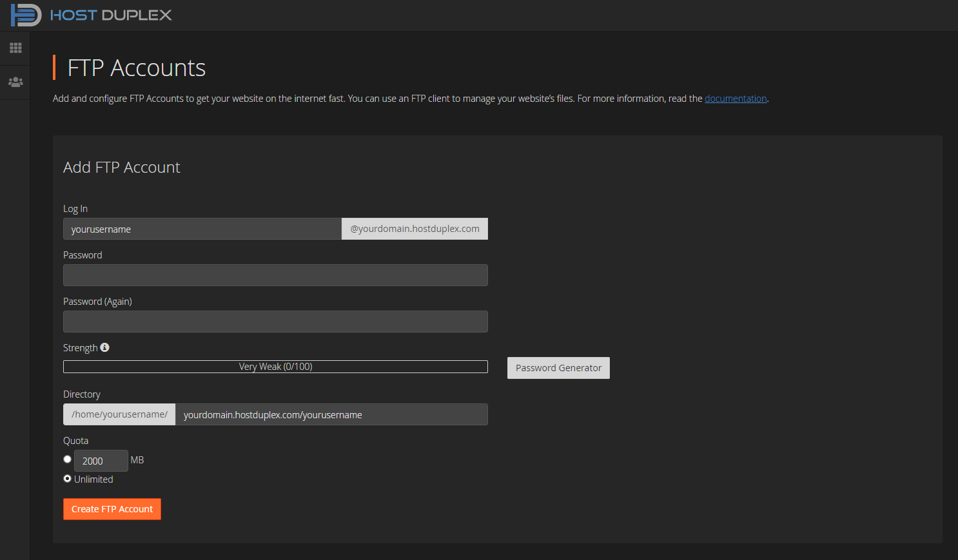Click Create FTP Account
The image size is (958, 560).
point(112,509)
